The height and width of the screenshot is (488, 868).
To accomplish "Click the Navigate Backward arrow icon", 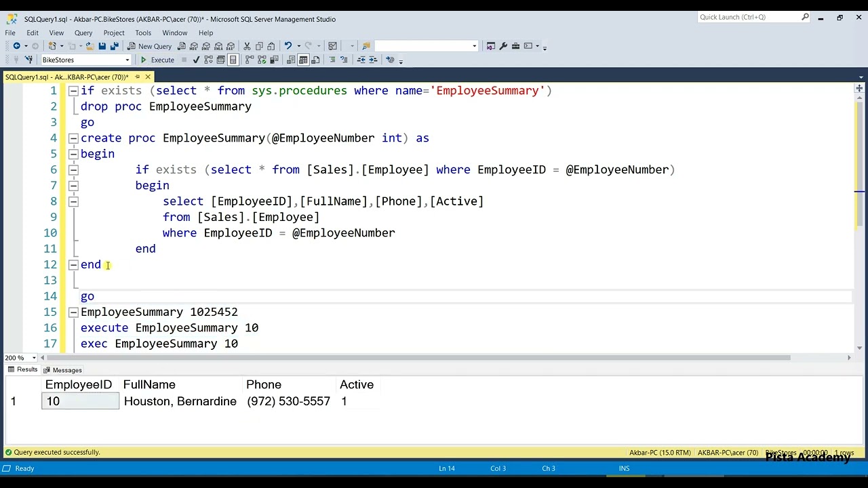I will [16, 46].
